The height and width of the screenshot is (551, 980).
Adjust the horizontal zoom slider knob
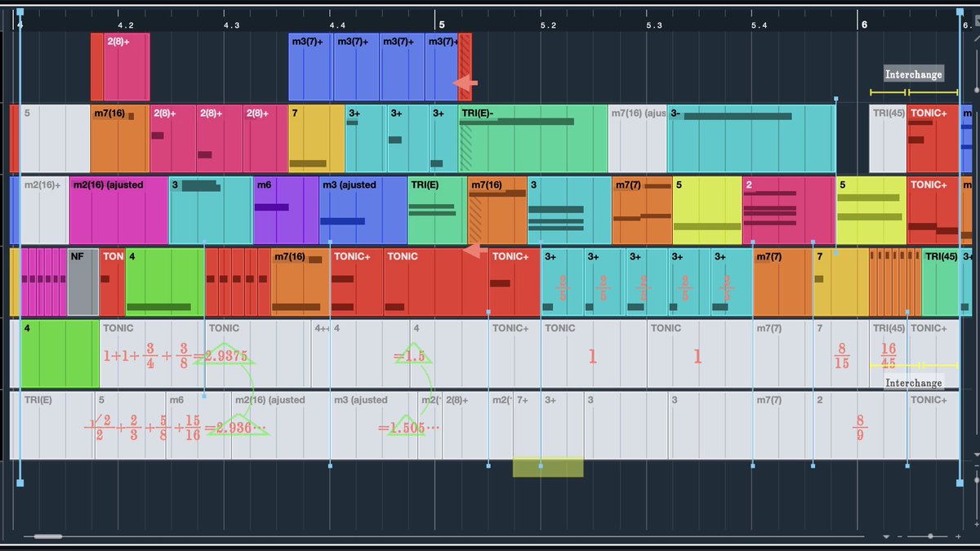[x=932, y=536]
